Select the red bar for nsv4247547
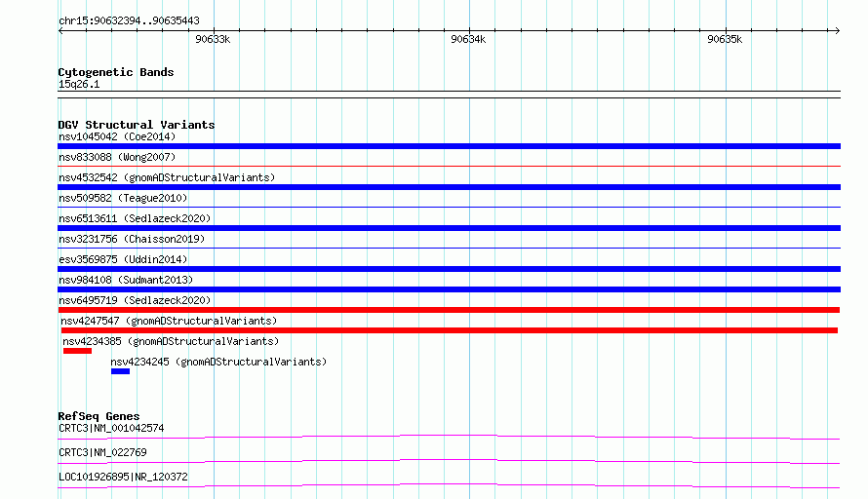This screenshot has width=868, height=499. pos(450,330)
